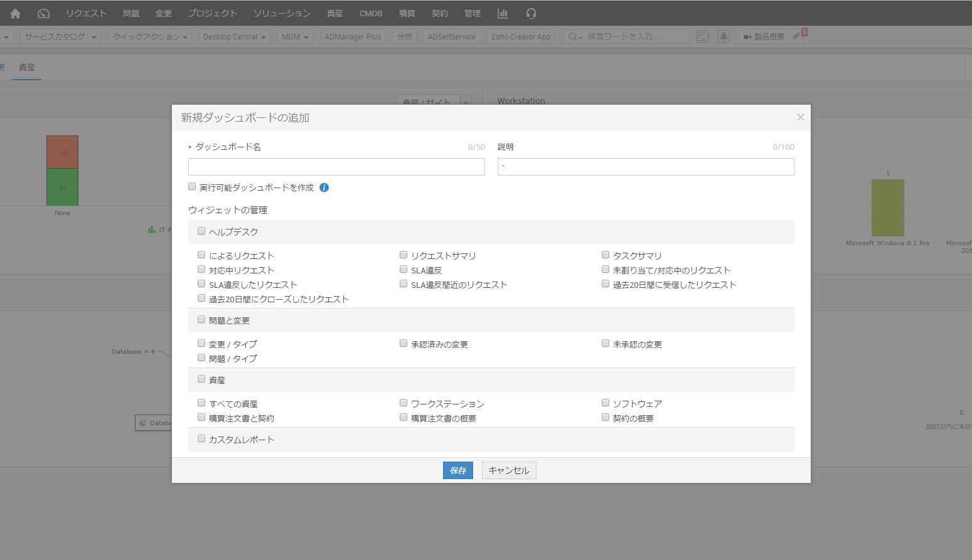The image size is (972, 560).
Task: Open the 問題 menu
Action: click(131, 13)
